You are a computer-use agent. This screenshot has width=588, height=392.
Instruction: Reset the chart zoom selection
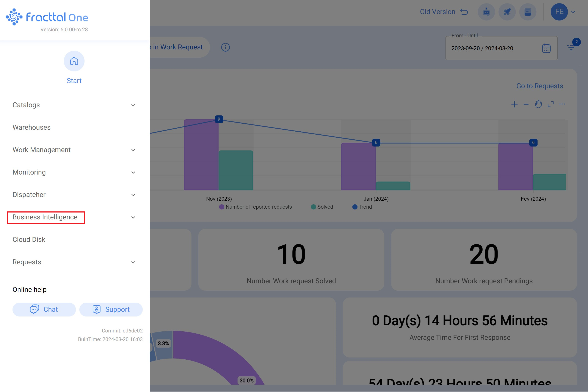pos(550,104)
